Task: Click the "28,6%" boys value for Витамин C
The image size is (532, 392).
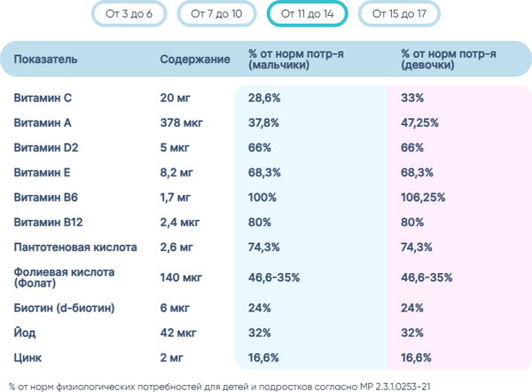Action: (x=263, y=98)
